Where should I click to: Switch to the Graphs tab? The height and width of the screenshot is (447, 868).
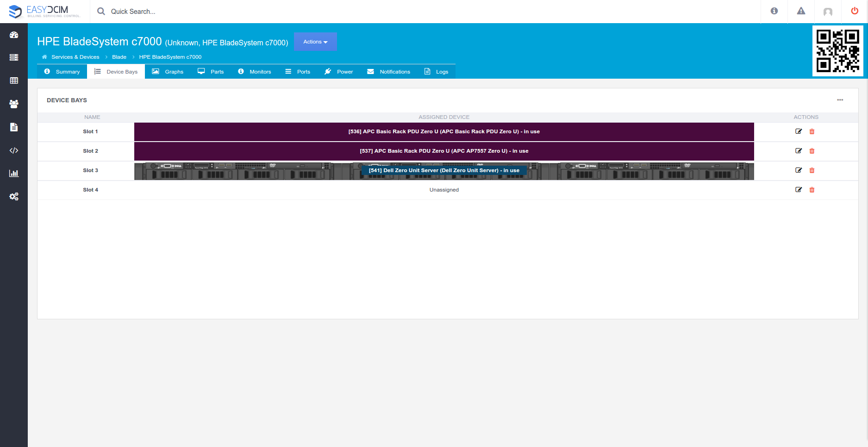tap(168, 72)
